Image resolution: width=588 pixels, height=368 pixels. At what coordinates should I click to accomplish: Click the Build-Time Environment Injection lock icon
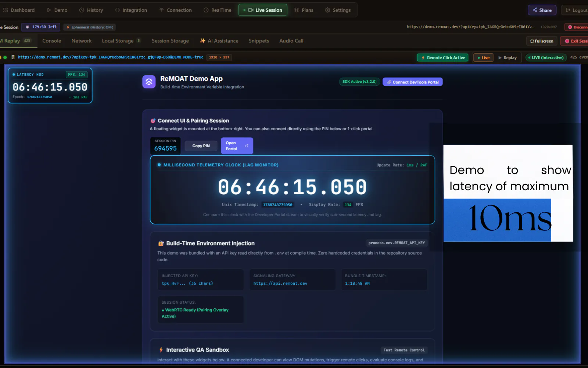[x=161, y=243]
